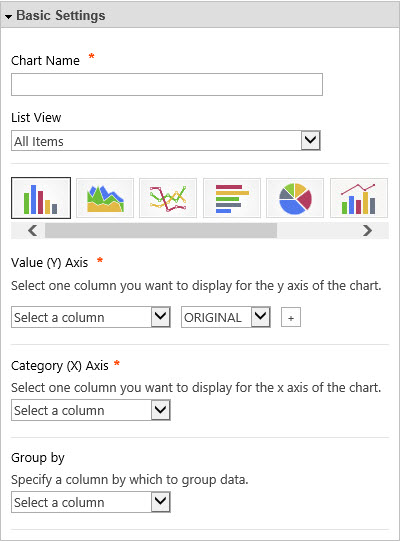The width and height of the screenshot is (402, 542).
Task: Select the horizontal bar chart icon
Action: coord(232,198)
